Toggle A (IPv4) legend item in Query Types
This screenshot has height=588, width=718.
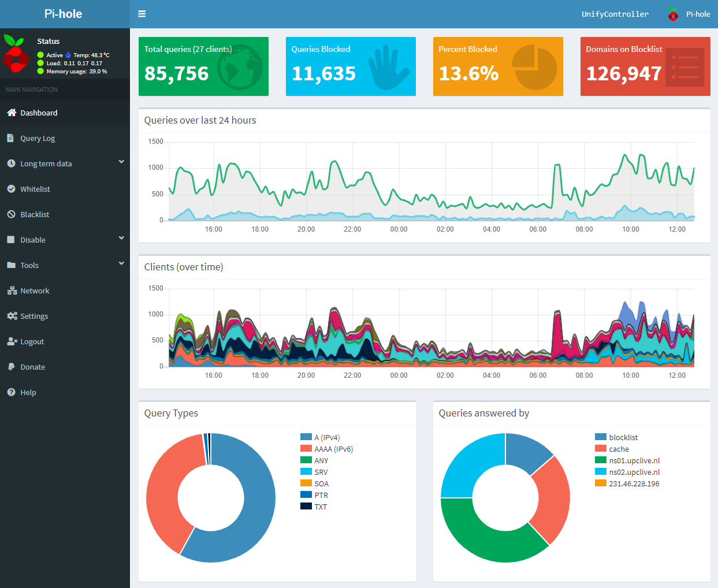326,437
